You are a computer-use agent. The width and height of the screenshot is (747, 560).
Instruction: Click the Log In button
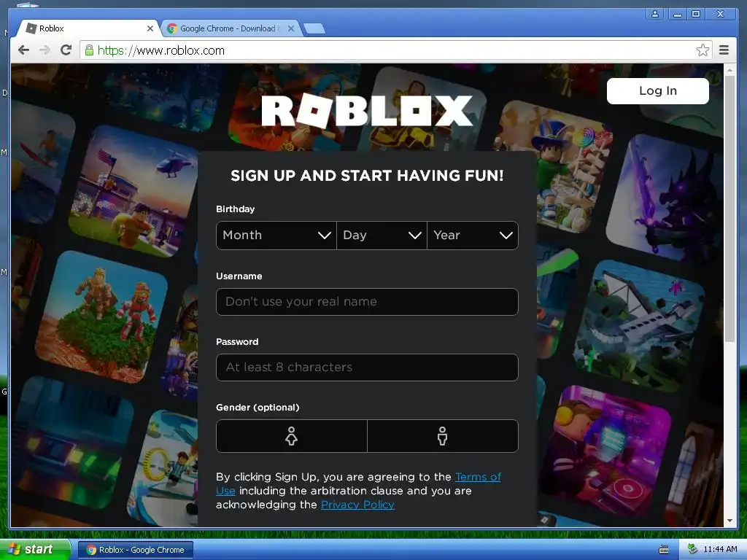(657, 91)
